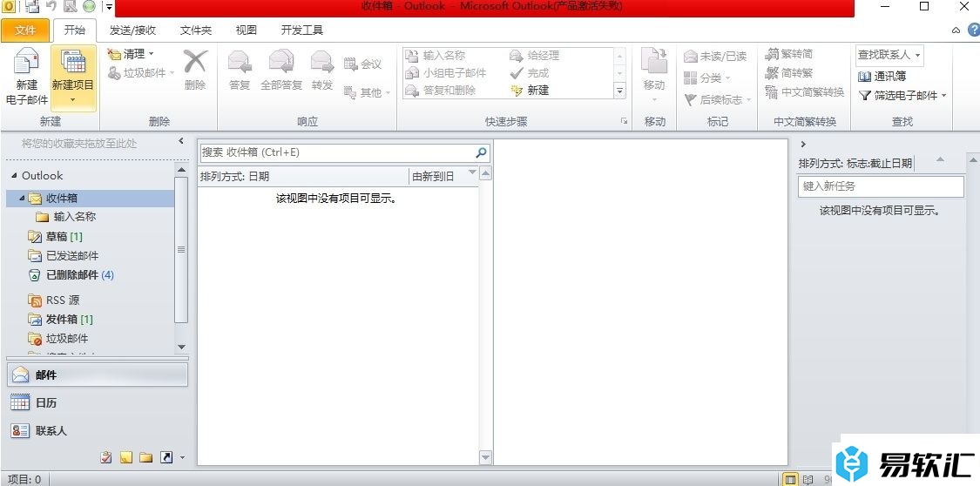This screenshot has height=486, width=980.
Task: Select quick step 给经理
Action: tap(534, 56)
